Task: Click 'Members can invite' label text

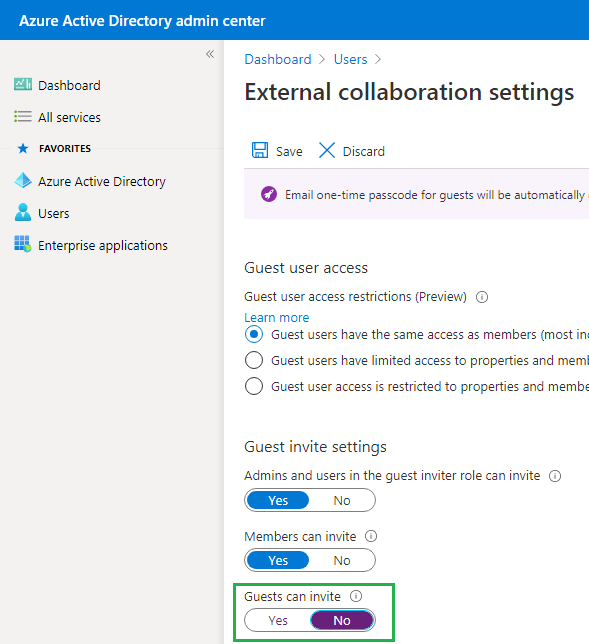Action: click(300, 536)
